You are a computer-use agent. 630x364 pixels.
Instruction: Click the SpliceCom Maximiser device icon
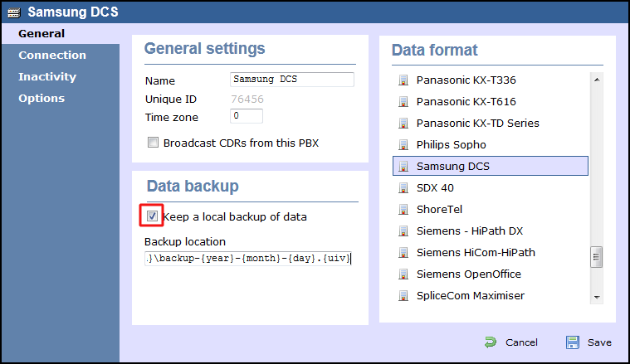[x=403, y=296]
